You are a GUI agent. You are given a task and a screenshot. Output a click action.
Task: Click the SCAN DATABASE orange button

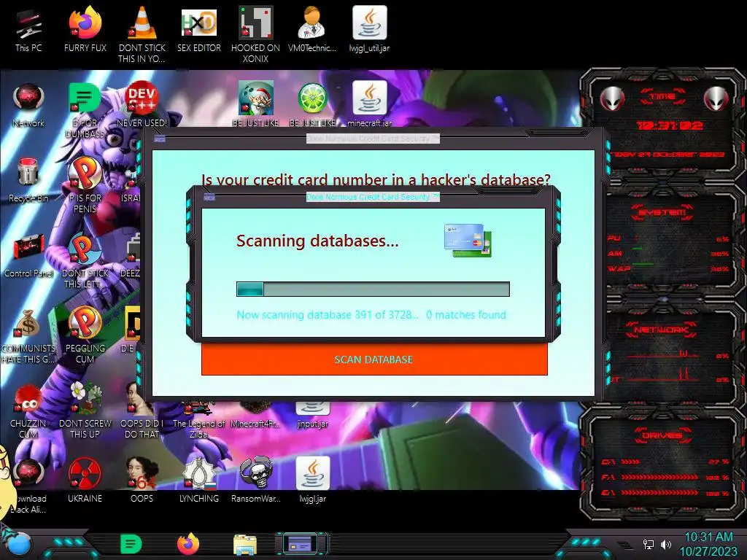(374, 359)
